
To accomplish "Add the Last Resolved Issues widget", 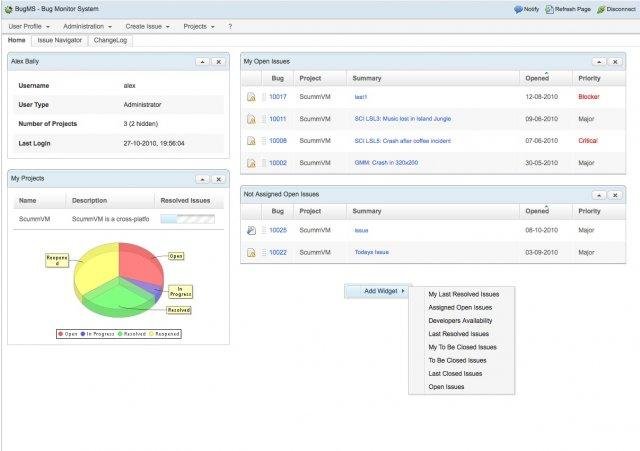I will tap(458, 334).
